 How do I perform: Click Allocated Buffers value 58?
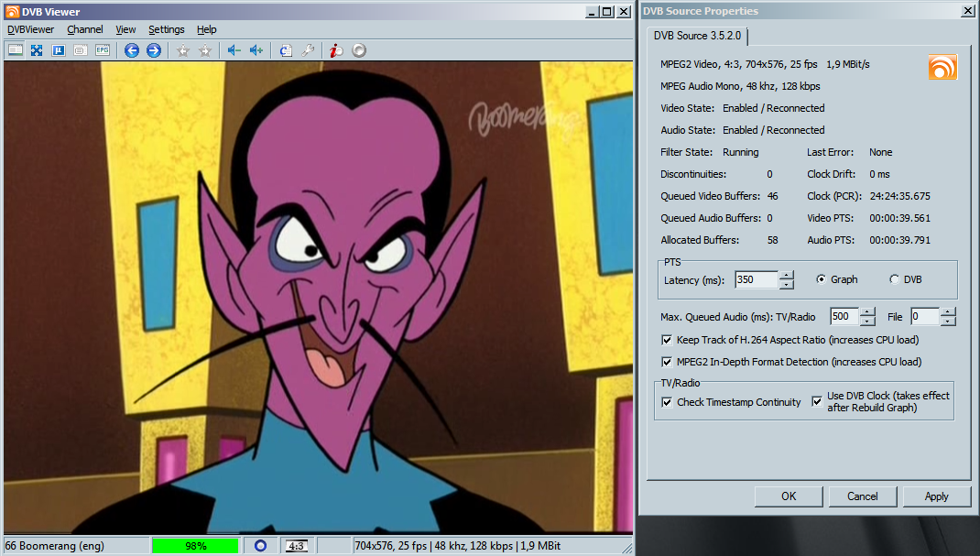[772, 240]
